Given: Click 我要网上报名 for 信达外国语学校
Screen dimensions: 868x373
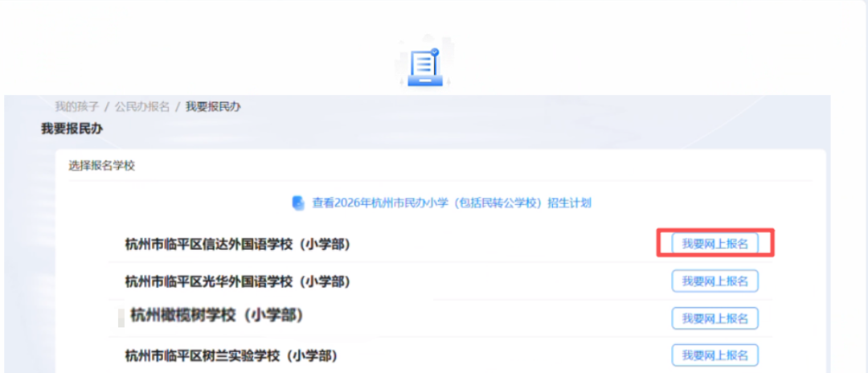Looking at the screenshot, I should click(714, 244).
